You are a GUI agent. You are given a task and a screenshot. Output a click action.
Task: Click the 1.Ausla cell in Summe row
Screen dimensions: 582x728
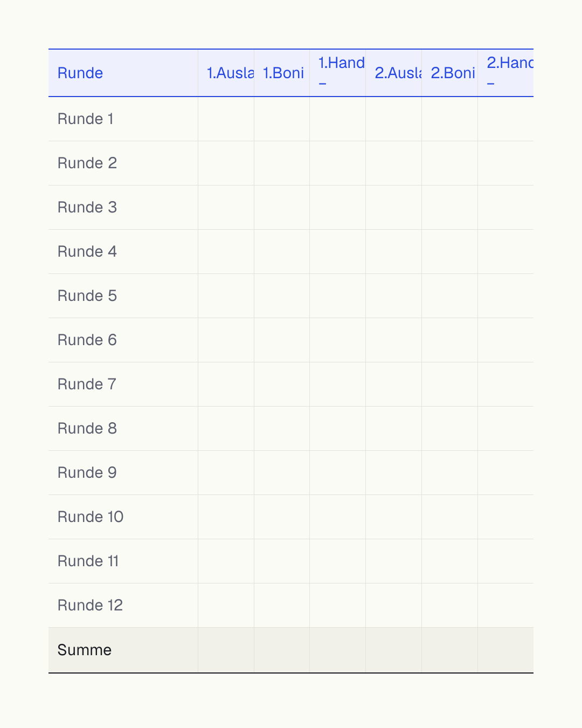tap(226, 650)
